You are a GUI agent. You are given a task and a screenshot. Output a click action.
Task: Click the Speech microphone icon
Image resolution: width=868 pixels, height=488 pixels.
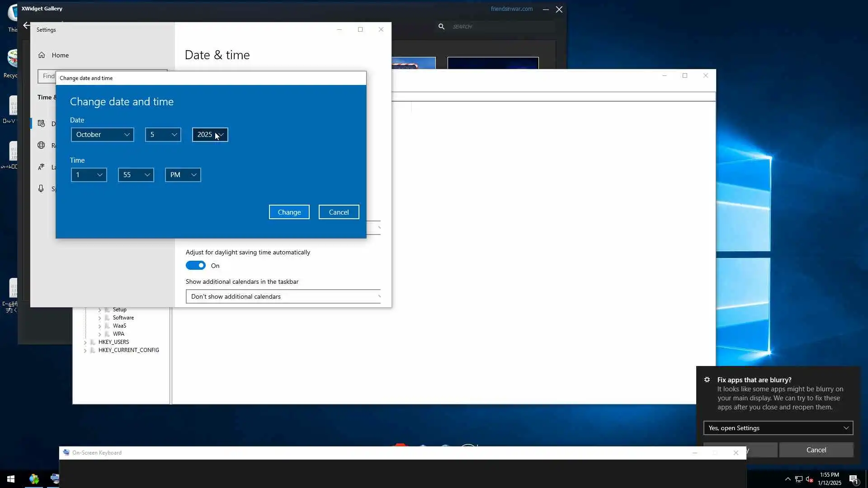pyautogui.click(x=41, y=188)
